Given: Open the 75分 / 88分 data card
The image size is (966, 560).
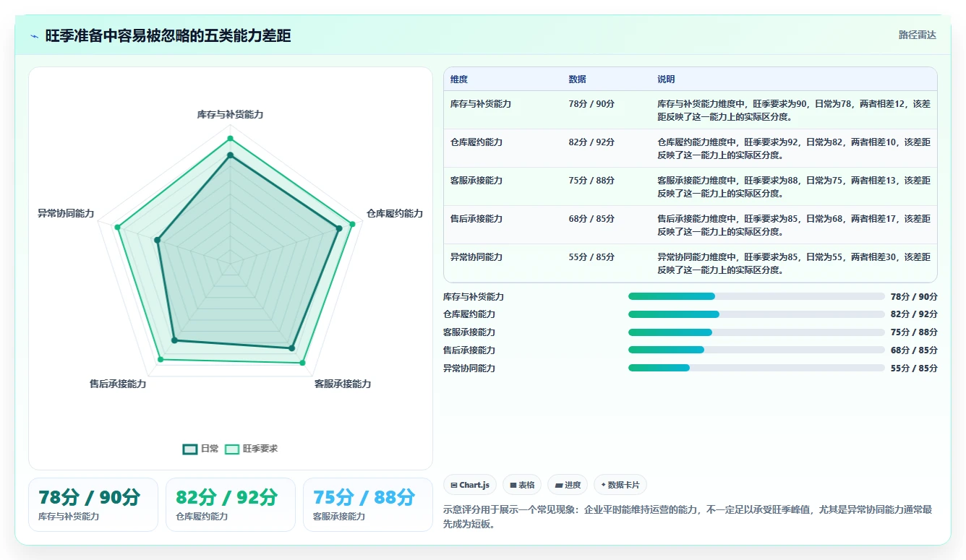Looking at the screenshot, I should click(x=368, y=504).
